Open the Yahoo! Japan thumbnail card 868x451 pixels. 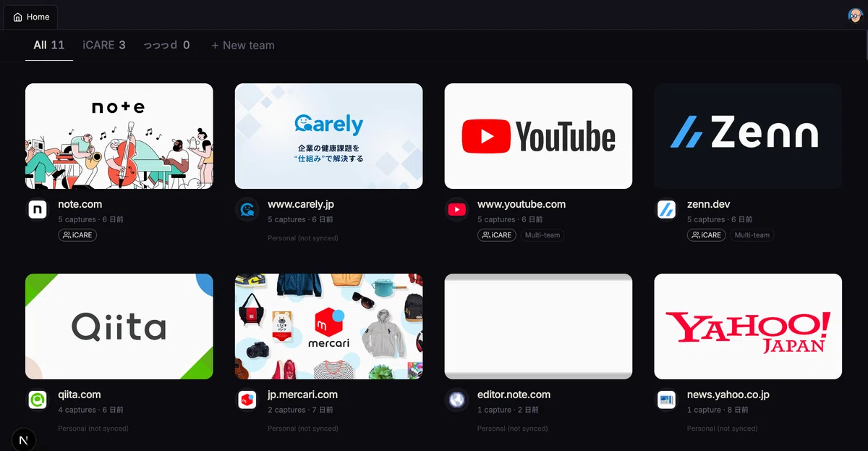748,326
